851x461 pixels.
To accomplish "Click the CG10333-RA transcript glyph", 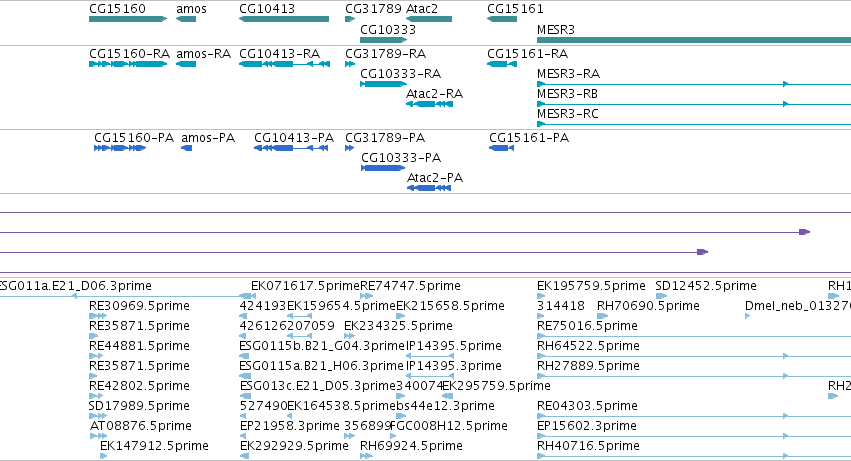I will tap(383, 84).
